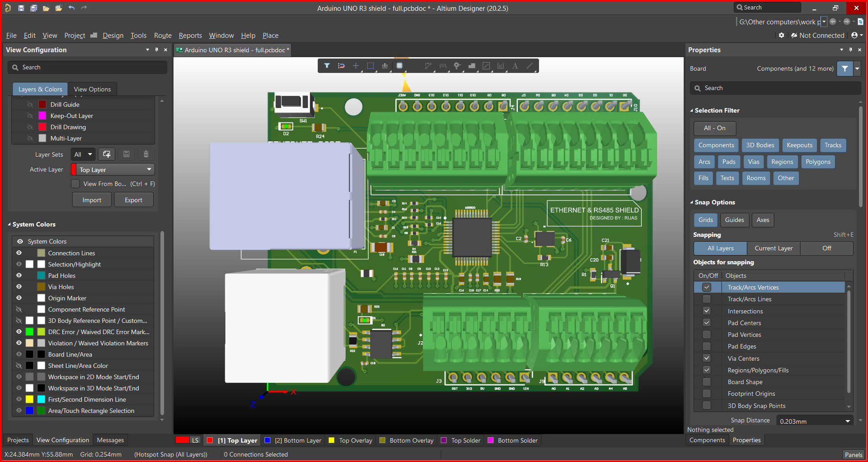Click the Snap magnet icon in Active Bar

pos(341,66)
